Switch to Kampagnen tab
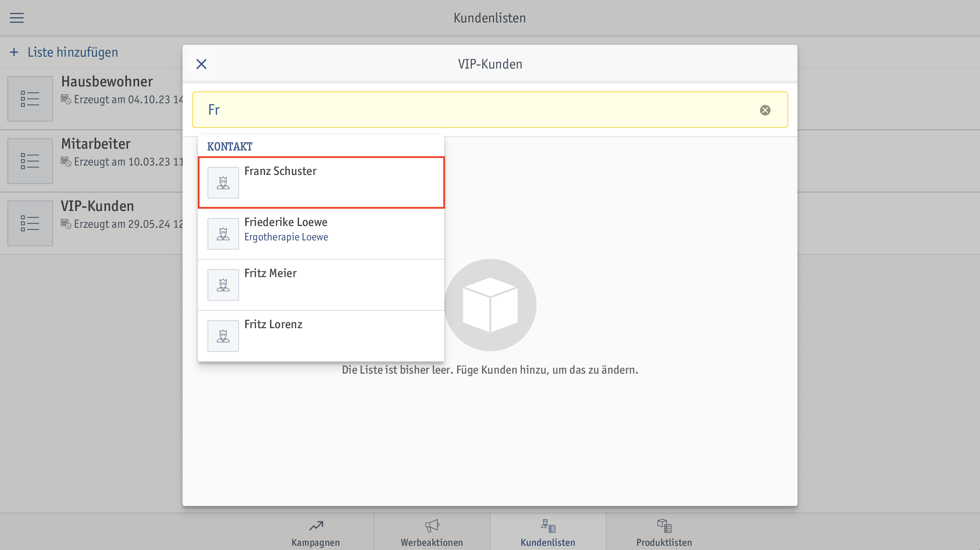This screenshot has width=980, height=550. click(316, 532)
